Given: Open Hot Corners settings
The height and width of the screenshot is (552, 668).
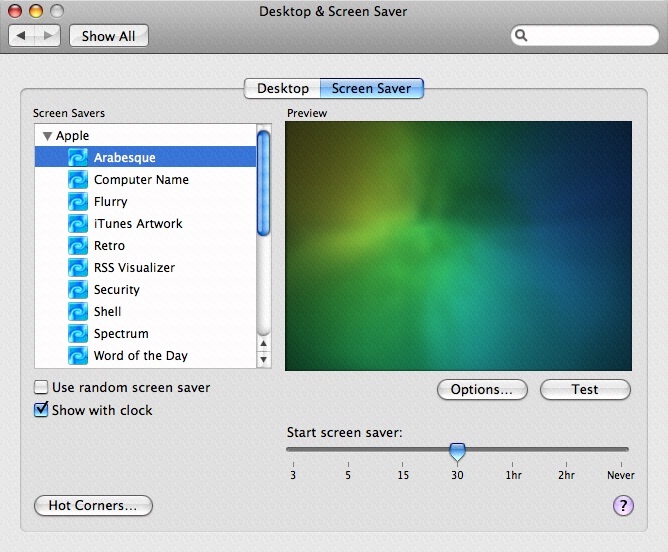Looking at the screenshot, I should click(x=93, y=506).
